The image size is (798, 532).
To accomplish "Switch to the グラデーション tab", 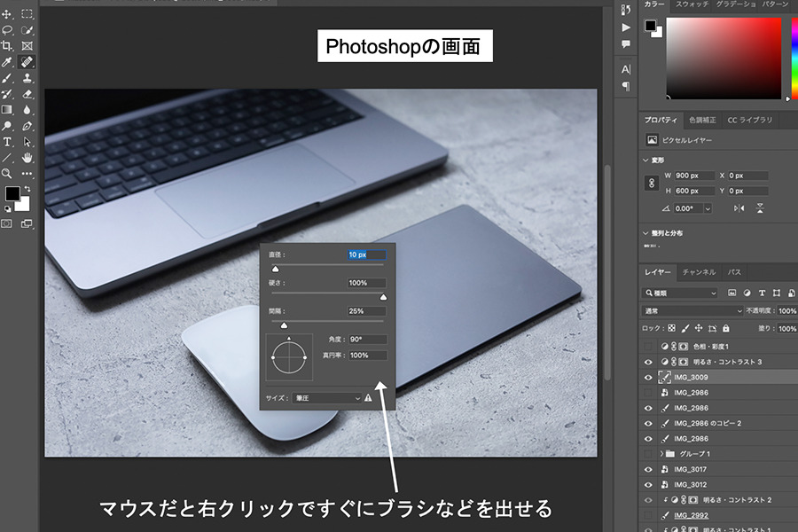I will [x=735, y=4].
